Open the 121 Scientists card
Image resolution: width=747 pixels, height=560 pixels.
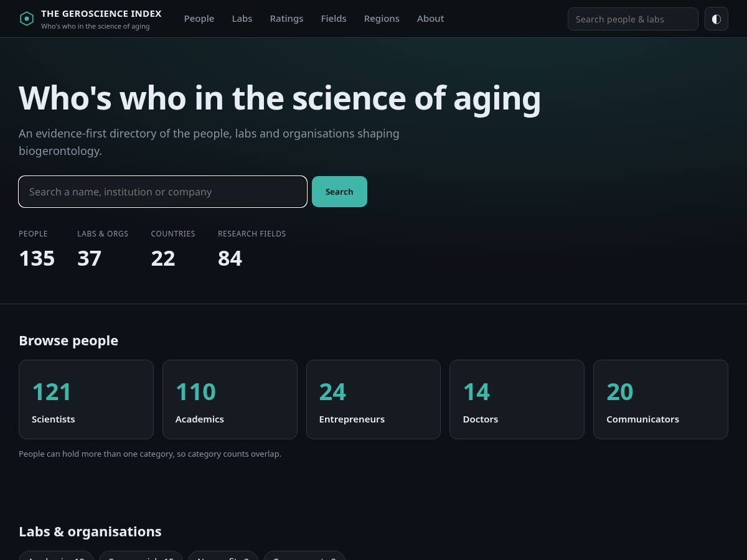86,399
